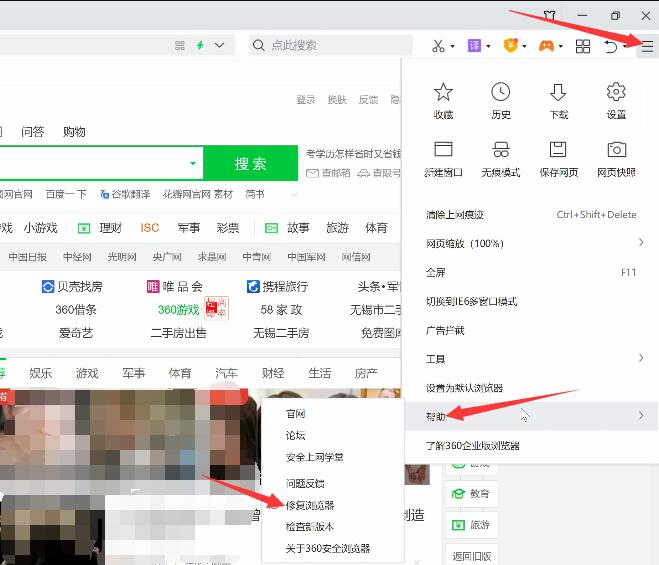Expand the scissors tool dropdown arrow
The height and width of the screenshot is (565, 659).
452,46
